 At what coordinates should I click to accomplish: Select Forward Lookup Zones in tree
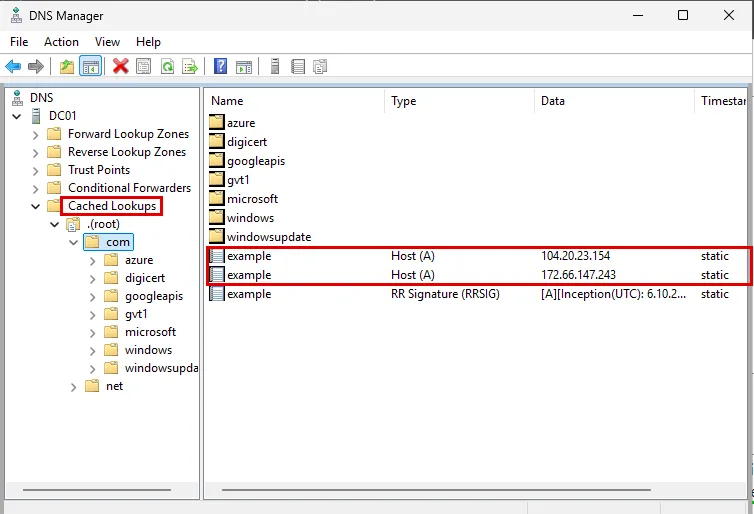coord(128,134)
